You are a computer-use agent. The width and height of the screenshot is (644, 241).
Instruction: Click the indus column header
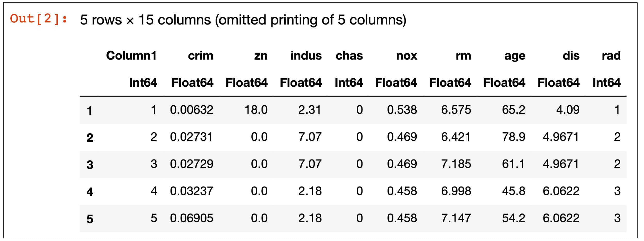tap(306, 56)
